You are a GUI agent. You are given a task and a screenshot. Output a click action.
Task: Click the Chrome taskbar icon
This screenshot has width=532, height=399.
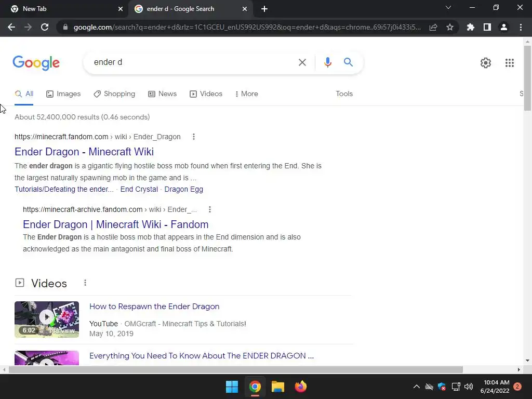255,387
